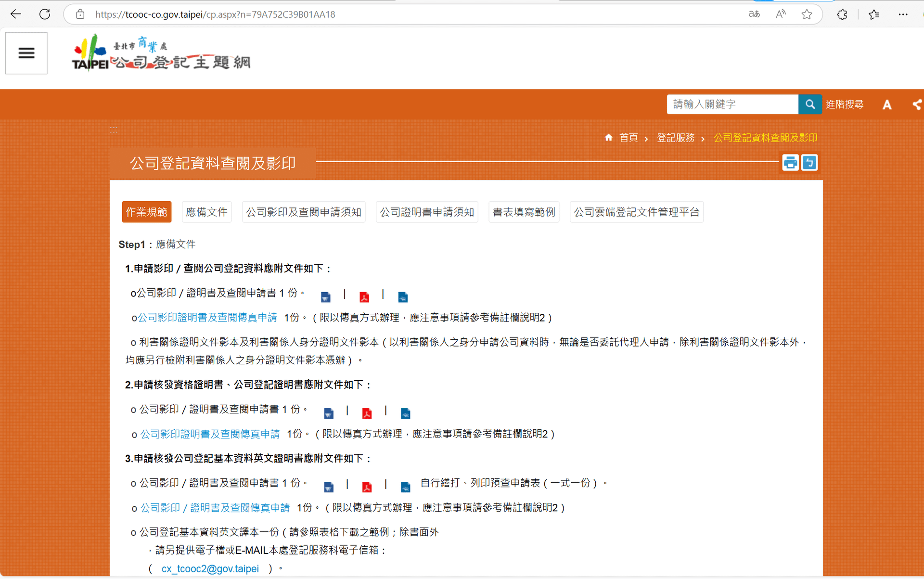This screenshot has height=579, width=924.
Task: Select the 公司雲端登記文件管理平台 tab
Action: 636,211
